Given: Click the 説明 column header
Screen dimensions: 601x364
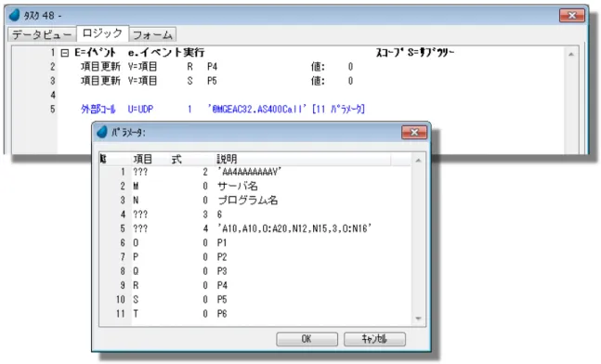Looking at the screenshot, I should click(x=227, y=159).
